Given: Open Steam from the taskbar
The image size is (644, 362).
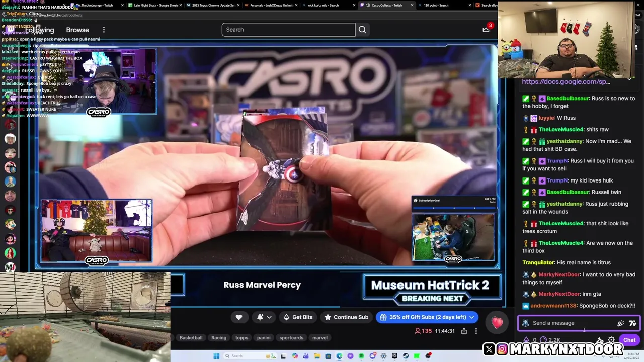Looking at the screenshot, I should 406,356.
